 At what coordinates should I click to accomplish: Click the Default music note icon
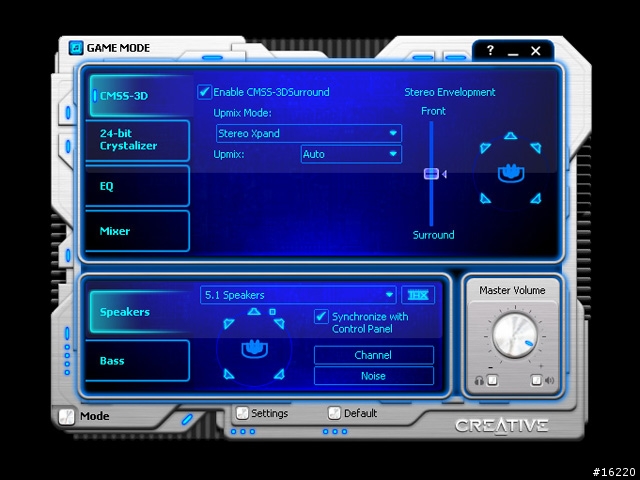[334, 413]
